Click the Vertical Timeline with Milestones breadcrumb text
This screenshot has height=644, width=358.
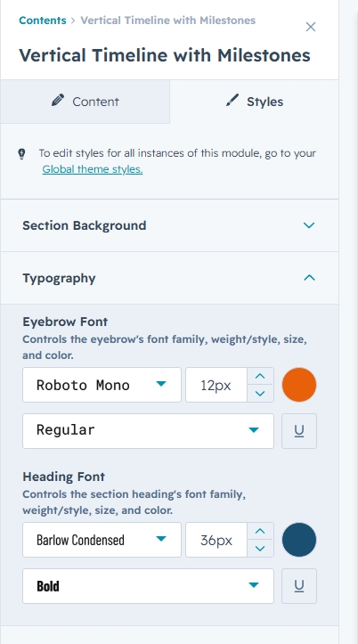(168, 20)
